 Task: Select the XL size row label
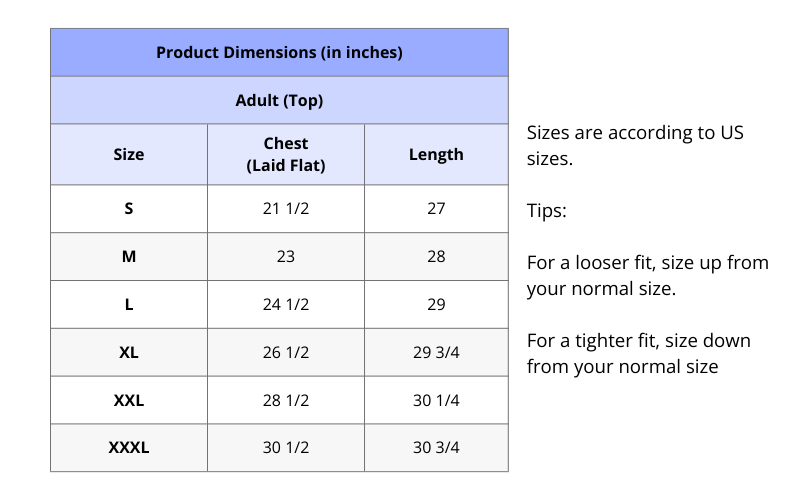pos(129,353)
